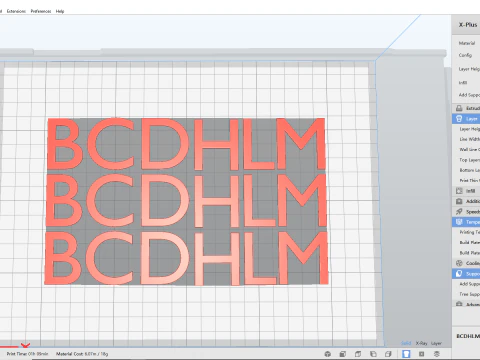Select the Bottom Layers setting
The width and height of the screenshot is (480, 360).
pyautogui.click(x=470, y=170)
